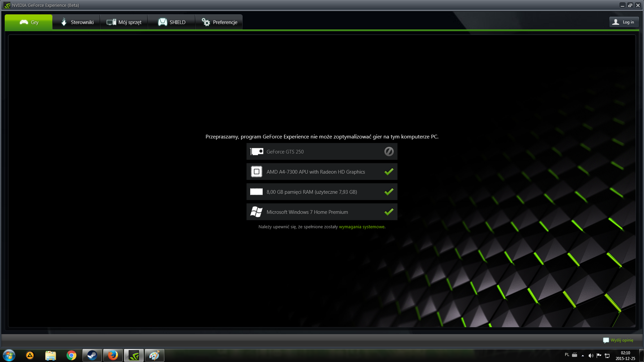Click the CPU chip icon for AMD A4-7300
This screenshot has width=644, height=362.
pyautogui.click(x=257, y=172)
